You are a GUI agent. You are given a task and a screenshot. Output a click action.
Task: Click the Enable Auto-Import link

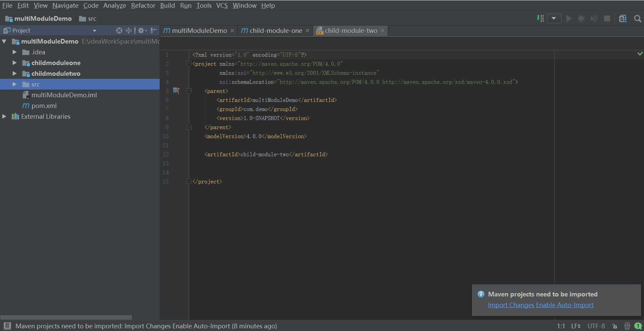coord(565,305)
